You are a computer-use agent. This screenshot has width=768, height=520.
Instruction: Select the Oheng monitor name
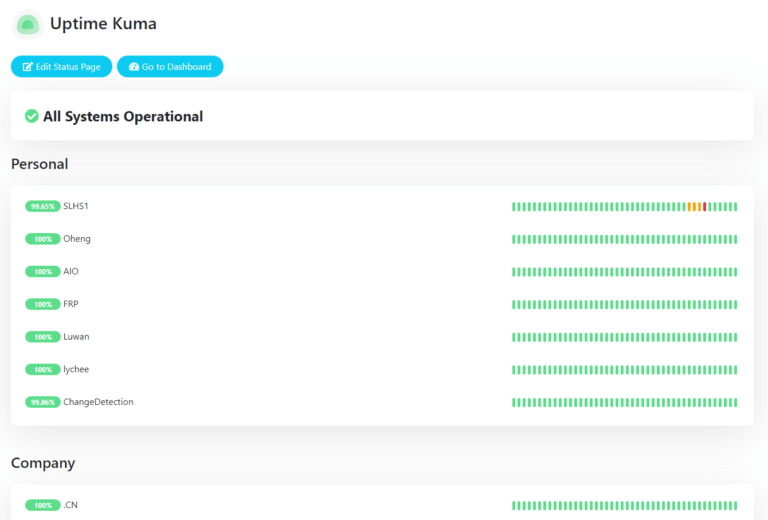click(x=77, y=239)
